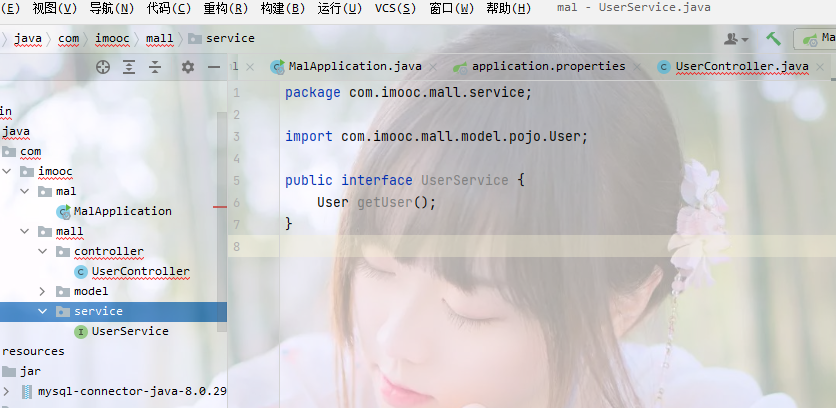Collapse the mal folder in tree
Image resolution: width=836 pixels, height=408 pixels.
[x=25, y=191]
